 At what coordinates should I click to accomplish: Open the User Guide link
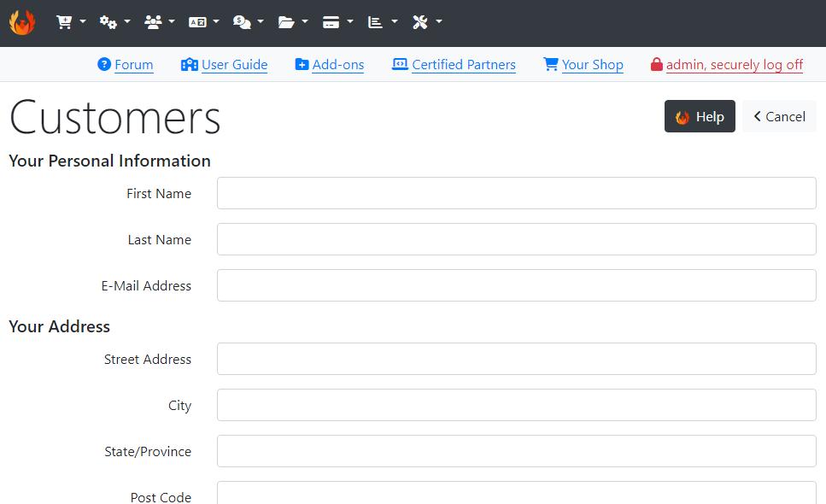234,65
